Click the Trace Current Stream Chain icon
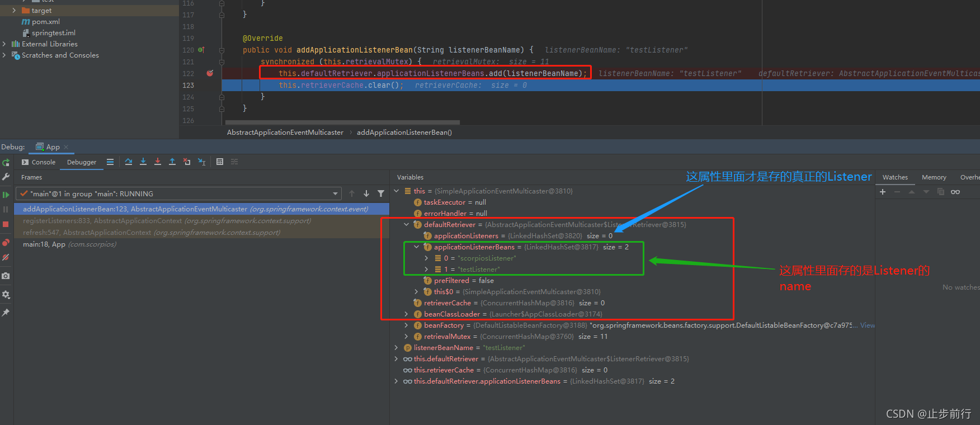 [234, 162]
